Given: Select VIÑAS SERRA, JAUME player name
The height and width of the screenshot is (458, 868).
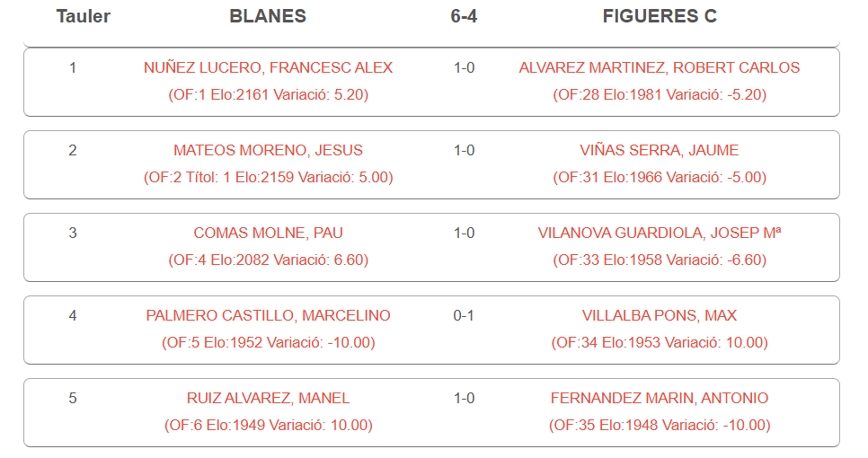Looking at the screenshot, I should point(659,150).
